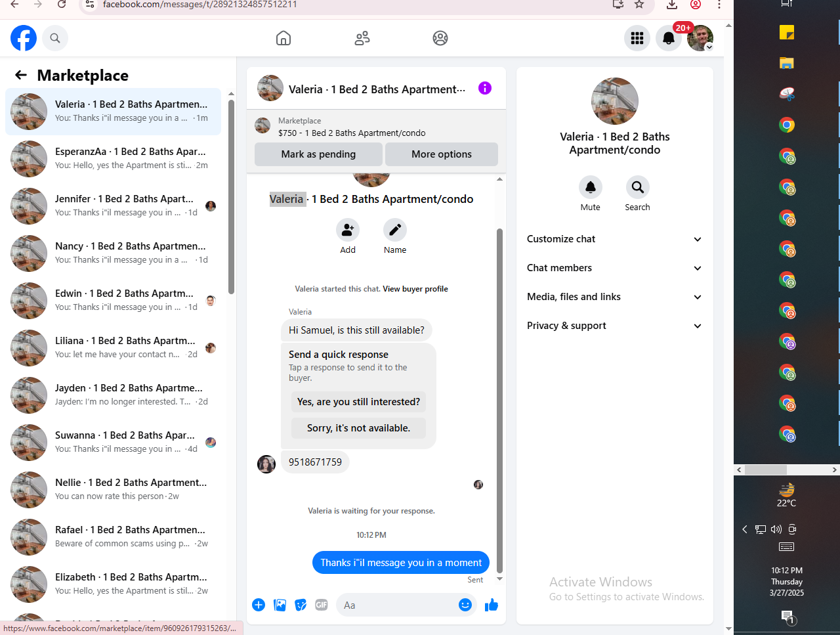Viewport: 840px width, 635px height.
Task: Click the Name pencil icon
Action: 395,230
